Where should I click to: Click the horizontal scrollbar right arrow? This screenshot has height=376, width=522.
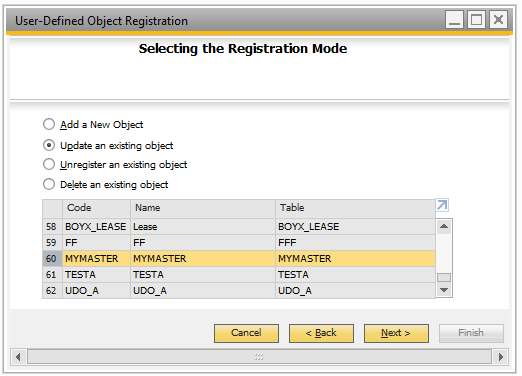tap(501, 357)
